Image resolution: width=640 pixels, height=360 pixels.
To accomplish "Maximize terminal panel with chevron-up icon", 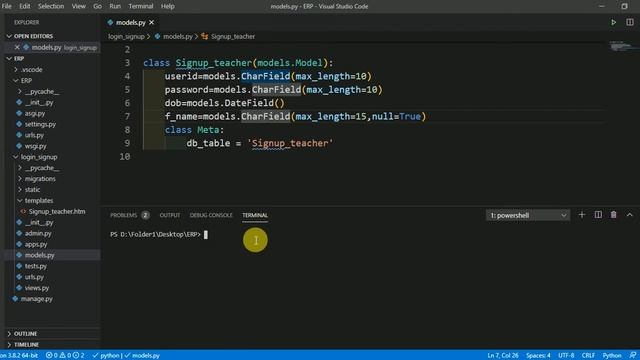I will click(x=629, y=215).
